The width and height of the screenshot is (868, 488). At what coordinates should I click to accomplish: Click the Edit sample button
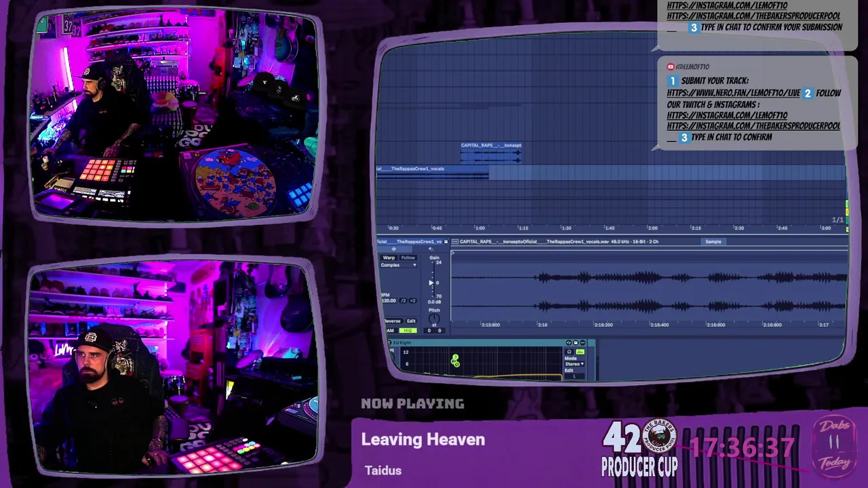coord(411,321)
